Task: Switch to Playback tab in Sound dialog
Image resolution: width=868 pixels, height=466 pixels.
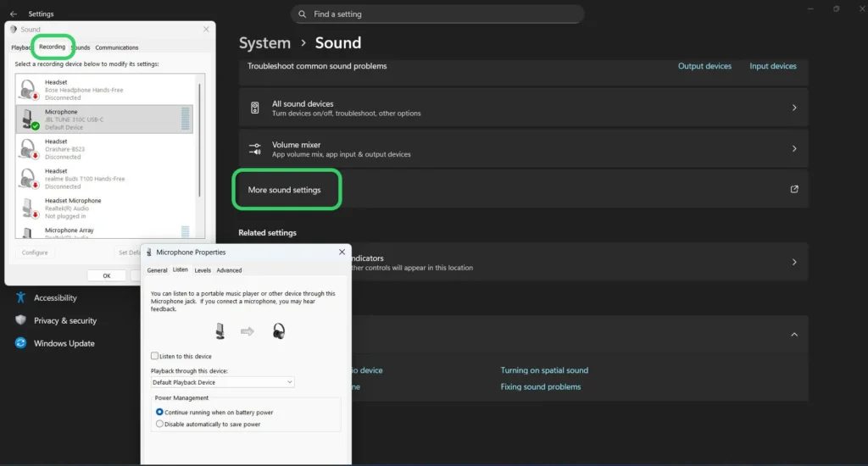Action: coord(21,47)
